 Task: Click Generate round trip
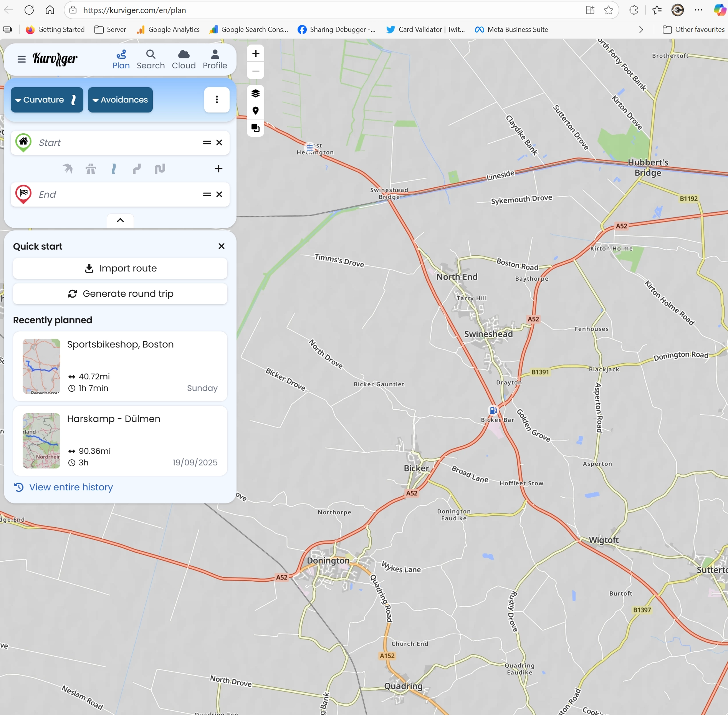(120, 294)
